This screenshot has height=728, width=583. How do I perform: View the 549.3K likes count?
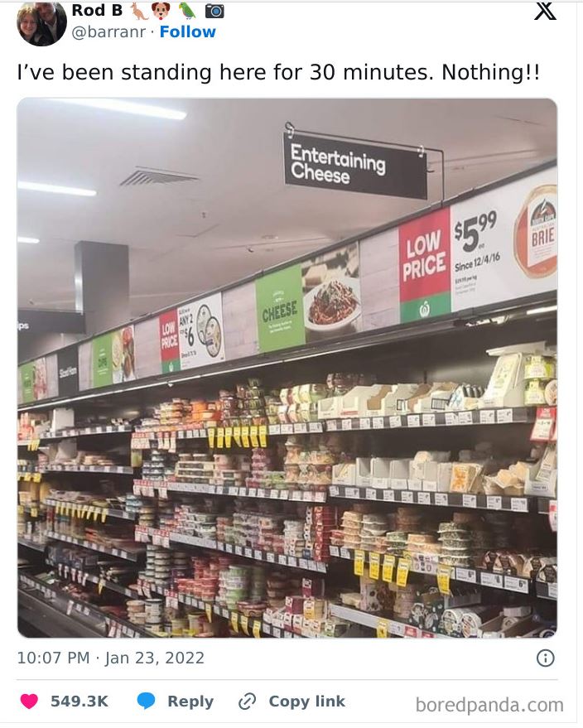coord(79,701)
